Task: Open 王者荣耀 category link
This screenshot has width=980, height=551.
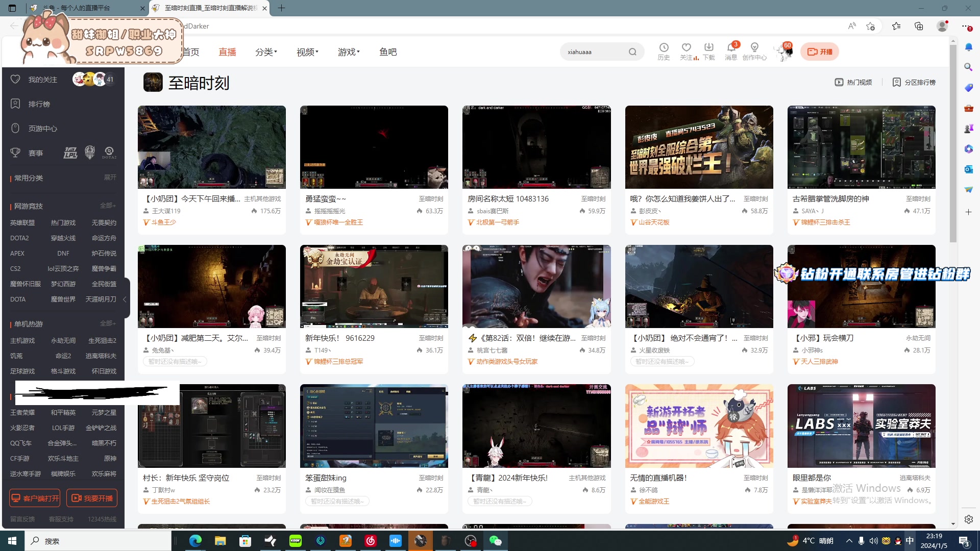Action: tap(22, 413)
